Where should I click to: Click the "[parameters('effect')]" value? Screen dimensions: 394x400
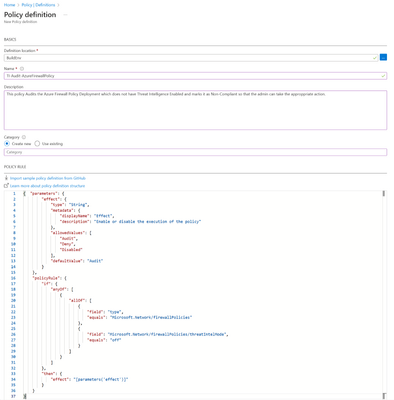(x=101, y=379)
